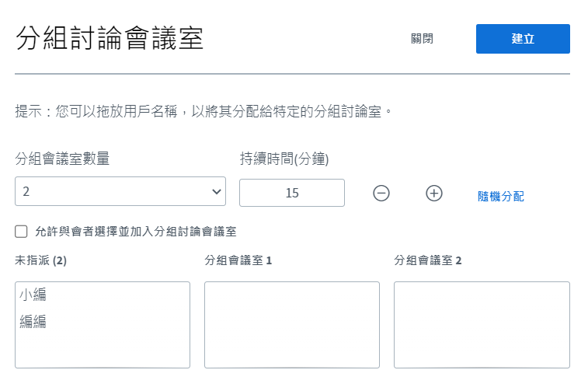Screen dimensions: 588x384
Task: Click the 未指派 (2) heading
Action: point(41,260)
